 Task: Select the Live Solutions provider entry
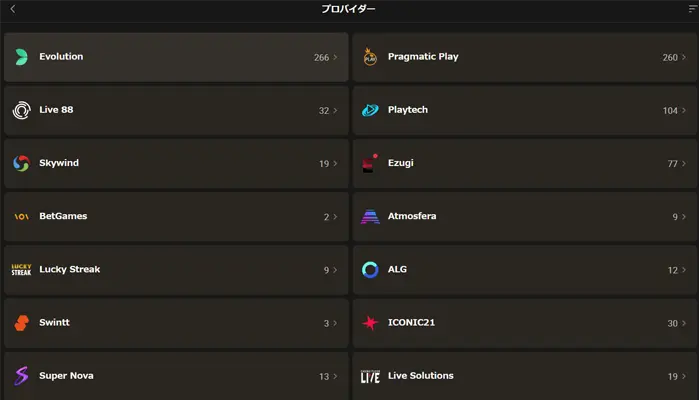(525, 375)
